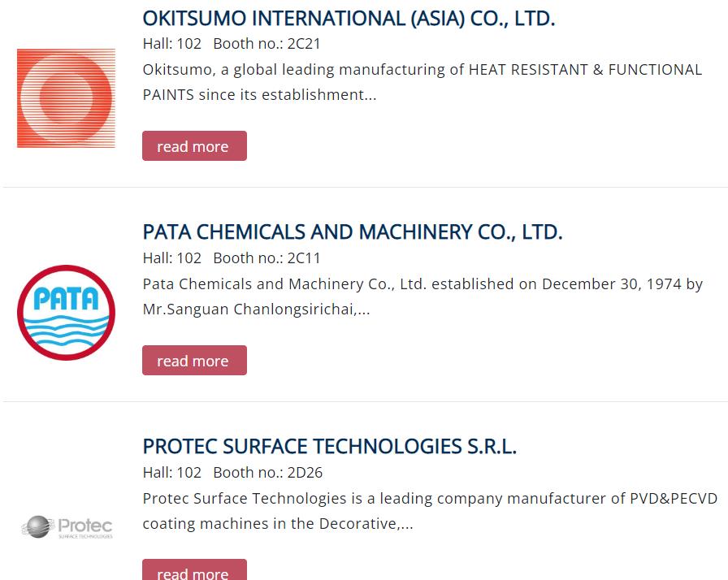Click the text 'coating machines in the Decorative'
The height and width of the screenshot is (580, 728).
(277, 524)
